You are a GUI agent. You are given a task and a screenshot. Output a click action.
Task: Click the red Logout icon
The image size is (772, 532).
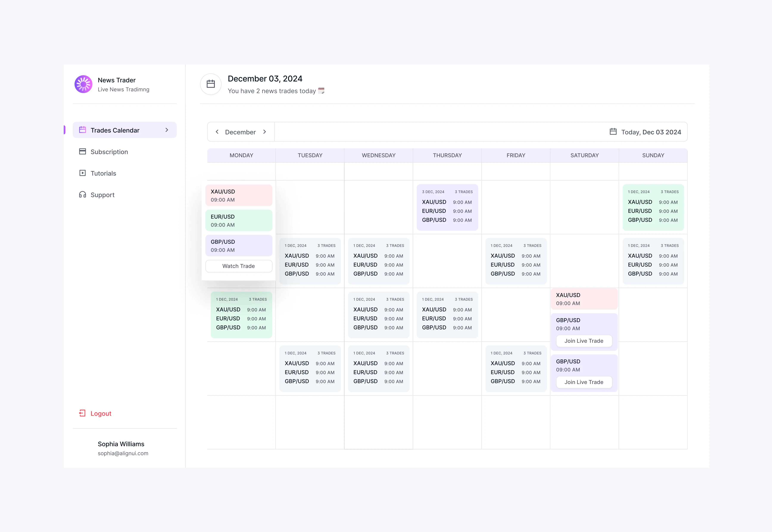tap(82, 413)
